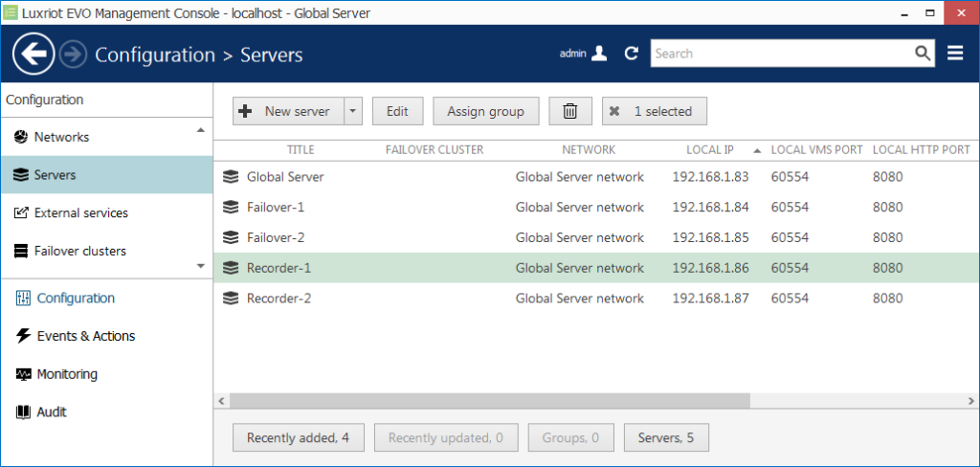This screenshot has width=980, height=467.
Task: Click the Assign group button
Action: [485, 111]
